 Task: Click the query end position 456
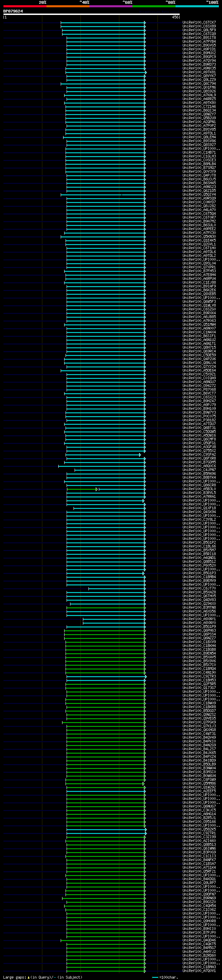[x=175, y=17]
